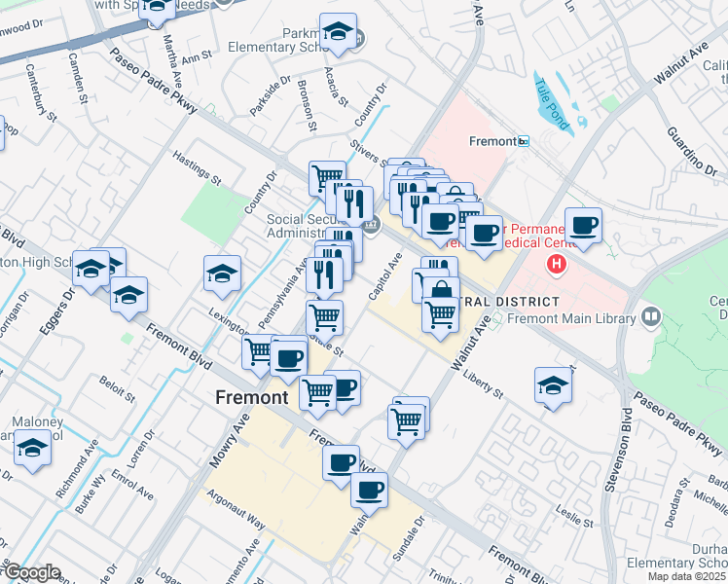Click the Central District label

pos(509,302)
